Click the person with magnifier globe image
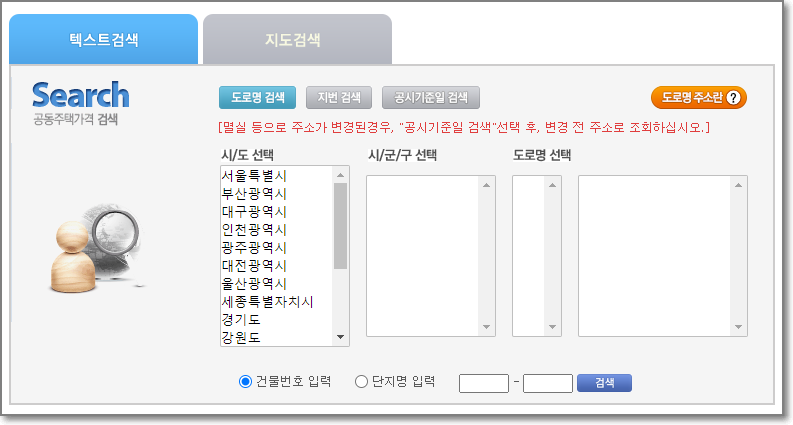 coord(96,249)
